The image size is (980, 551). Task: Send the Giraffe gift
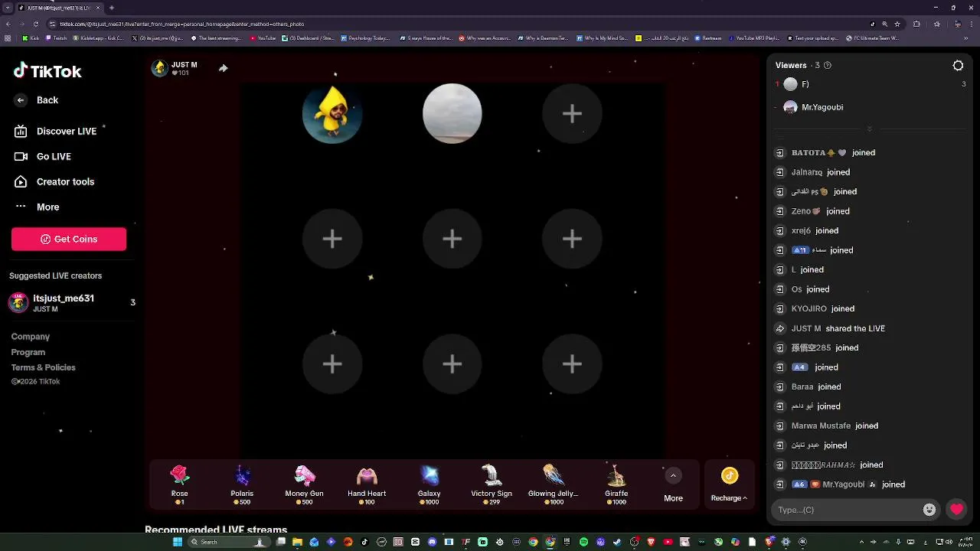616,484
